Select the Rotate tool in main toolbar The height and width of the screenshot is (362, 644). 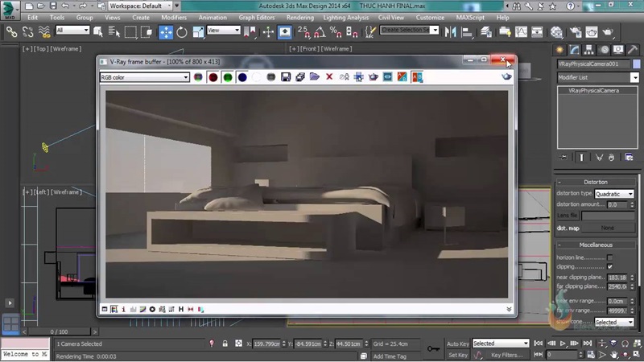click(182, 32)
